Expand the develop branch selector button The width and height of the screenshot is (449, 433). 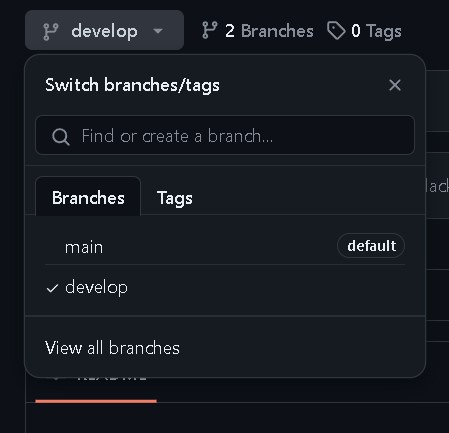(x=104, y=30)
